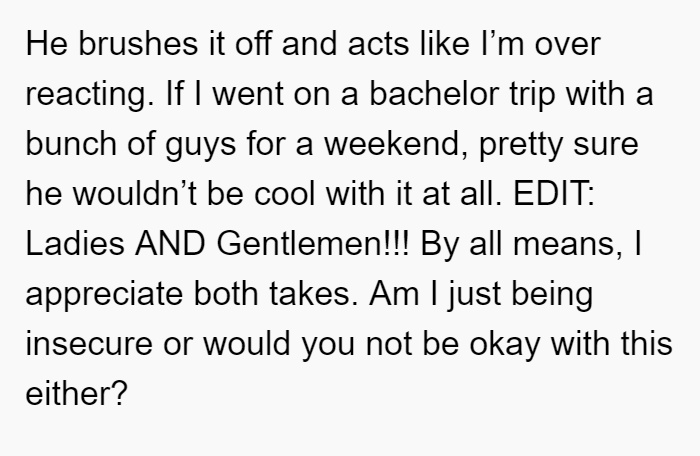Click the word "cool"

tap(284, 194)
